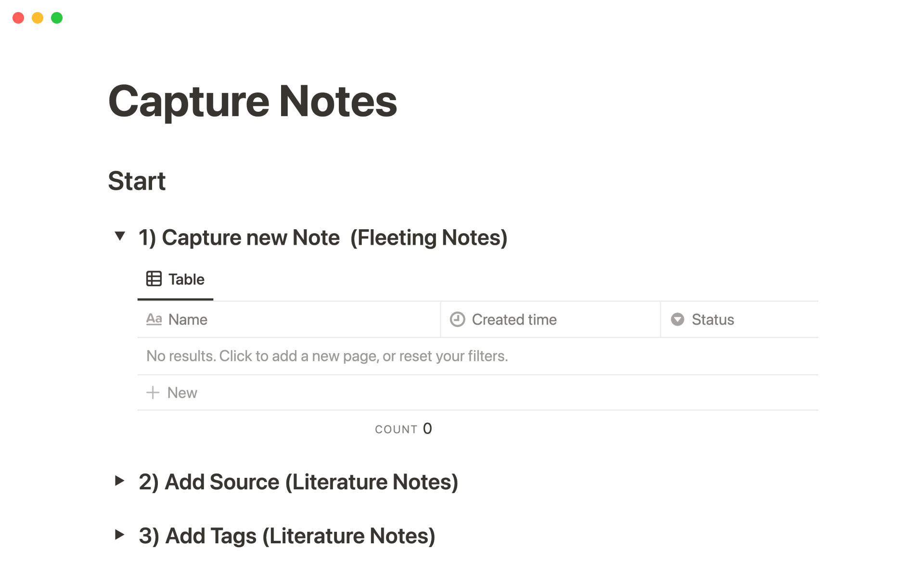924x578 pixels.
Task: Select the Table view tab label
Action: point(186,279)
